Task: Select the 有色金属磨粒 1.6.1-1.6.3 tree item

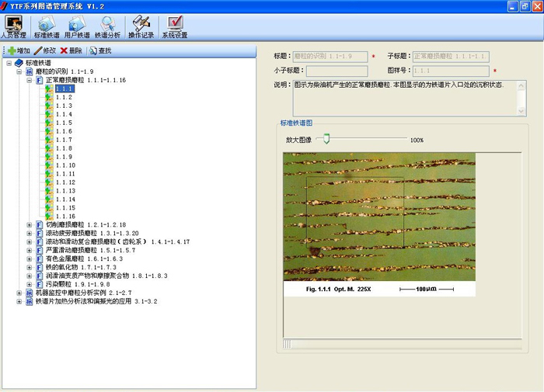Action: coord(79,258)
